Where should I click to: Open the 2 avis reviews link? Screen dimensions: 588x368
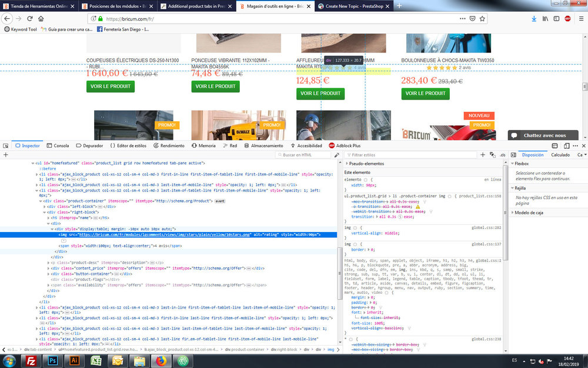pos(465,68)
